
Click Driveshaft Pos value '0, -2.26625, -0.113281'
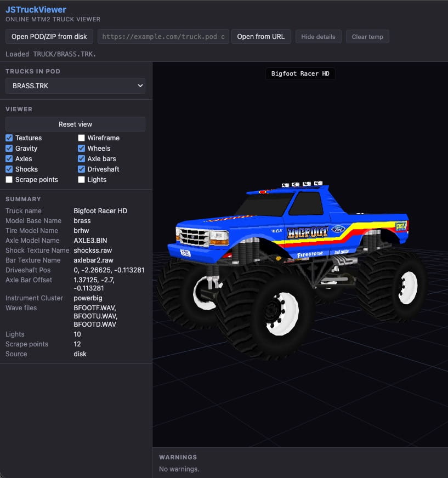click(x=109, y=270)
